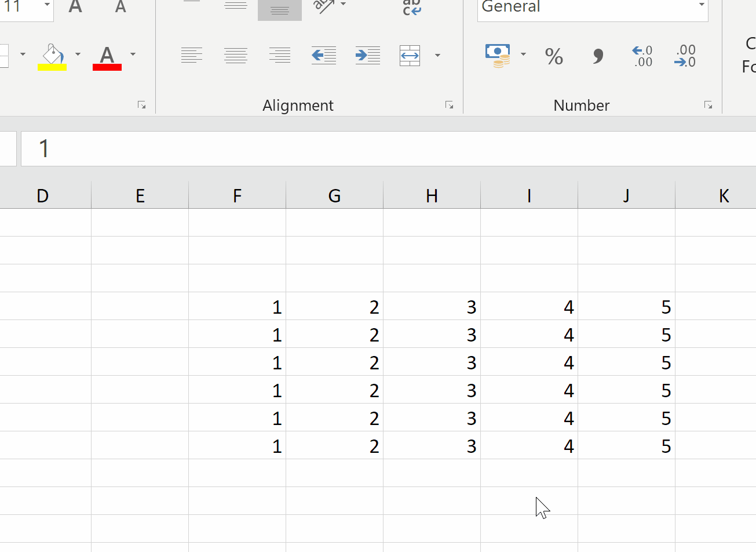Image resolution: width=756 pixels, height=552 pixels.
Task: Expand the Merge & Center dropdown arrow
Action: tap(437, 55)
